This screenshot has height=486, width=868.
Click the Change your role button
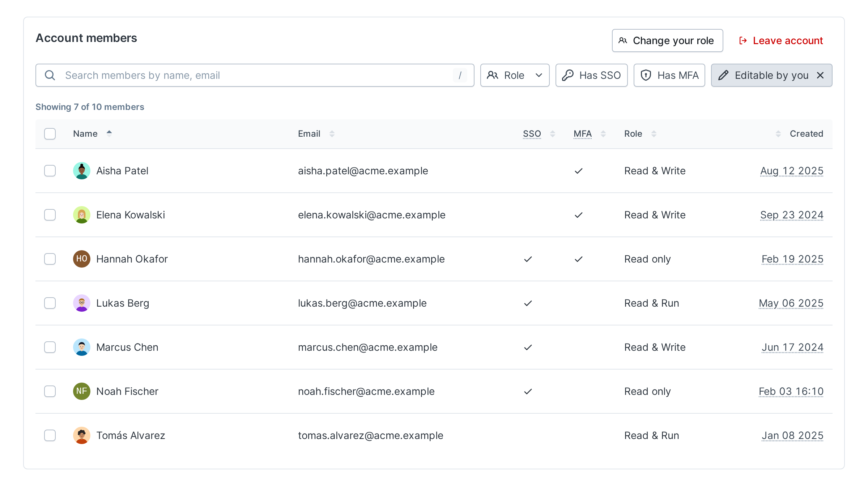tap(667, 40)
